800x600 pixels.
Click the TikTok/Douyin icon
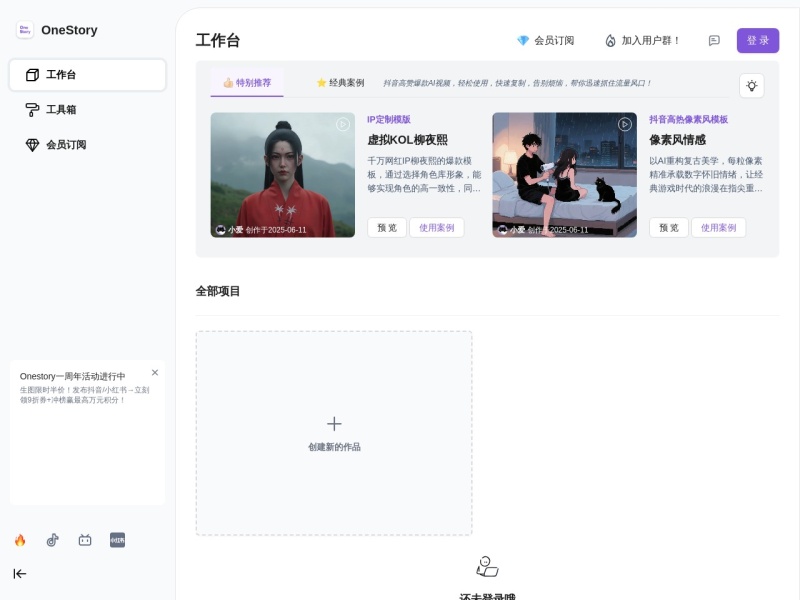pyautogui.click(x=53, y=540)
